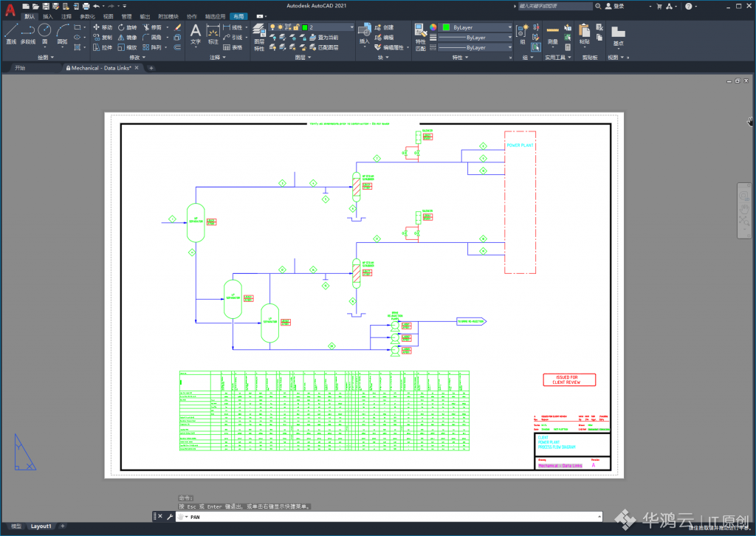This screenshot has height=536, width=756.
Task: Click the Quick Calculator icon
Action: click(568, 47)
